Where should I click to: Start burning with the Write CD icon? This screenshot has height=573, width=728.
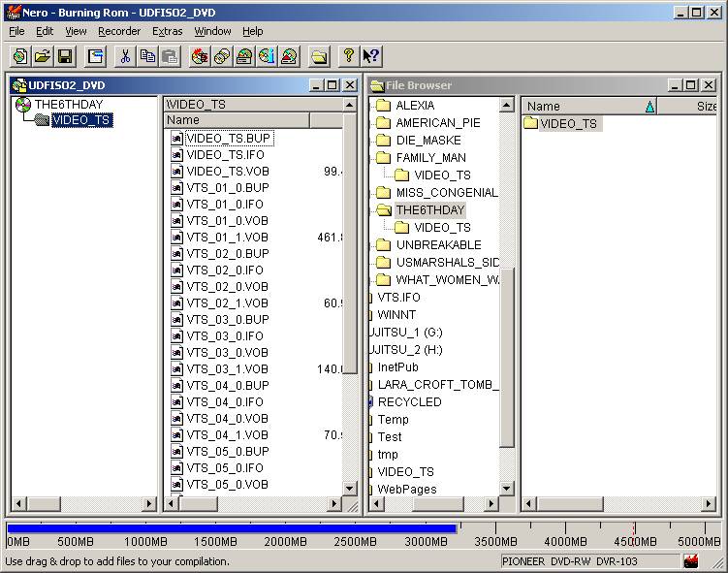pyautogui.click(x=200, y=56)
